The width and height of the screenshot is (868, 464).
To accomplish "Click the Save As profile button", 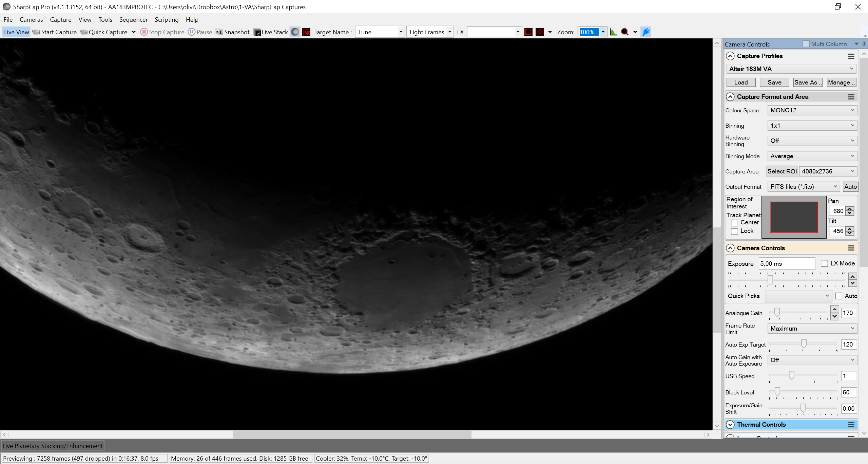I will point(808,82).
